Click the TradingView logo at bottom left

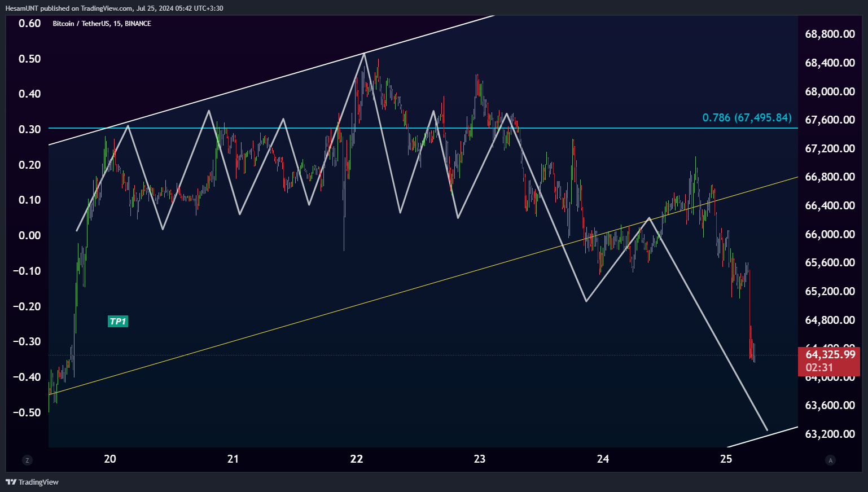coord(32,482)
